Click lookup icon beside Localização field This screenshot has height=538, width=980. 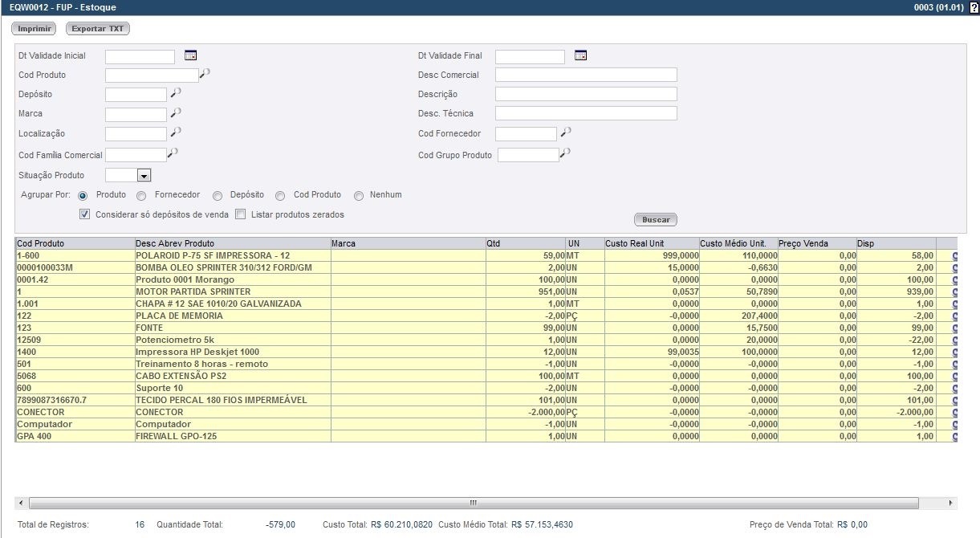(176, 132)
